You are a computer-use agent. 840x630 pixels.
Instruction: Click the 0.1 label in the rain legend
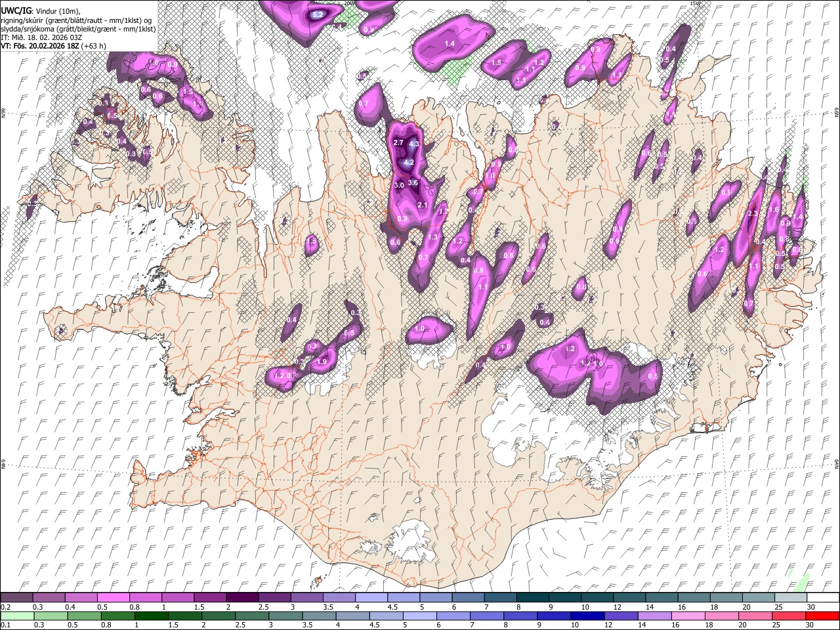click(x=5, y=625)
